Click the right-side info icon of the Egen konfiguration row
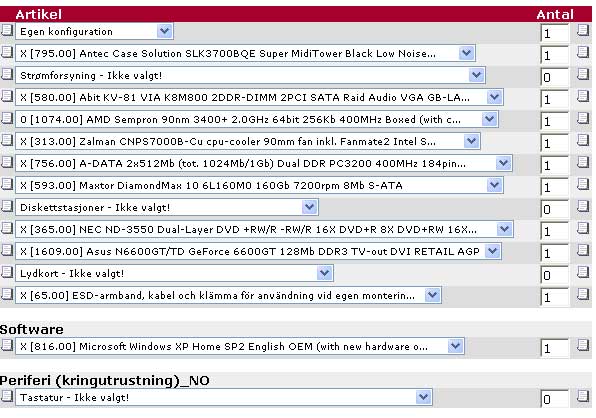The height and width of the screenshot is (418, 596). coord(583,30)
